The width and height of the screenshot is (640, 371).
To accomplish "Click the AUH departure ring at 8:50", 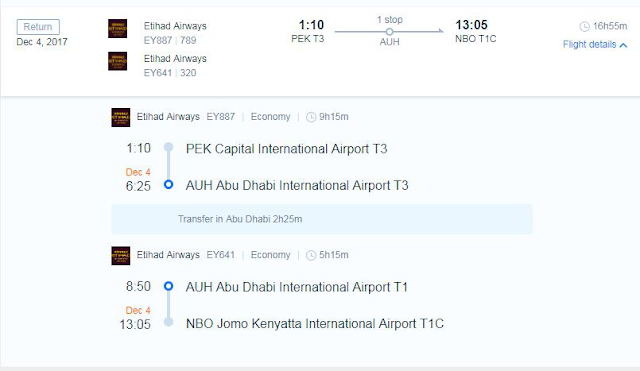I will coord(169,286).
